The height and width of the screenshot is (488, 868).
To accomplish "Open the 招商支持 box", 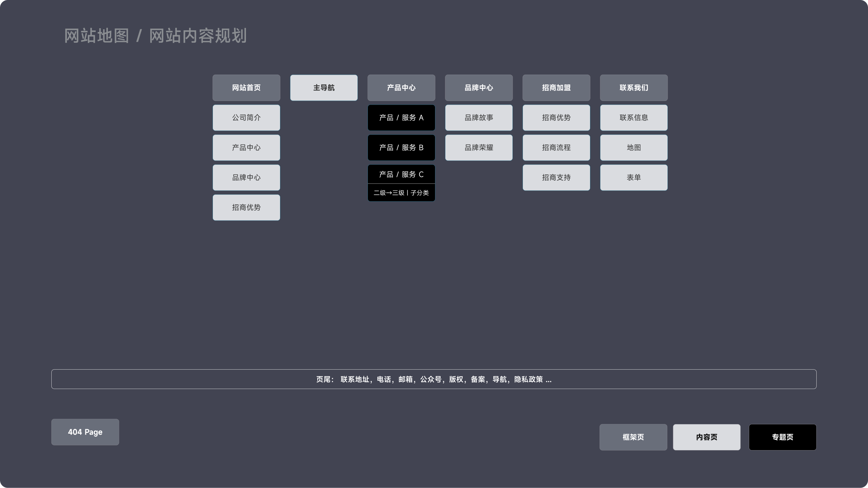I will (556, 178).
